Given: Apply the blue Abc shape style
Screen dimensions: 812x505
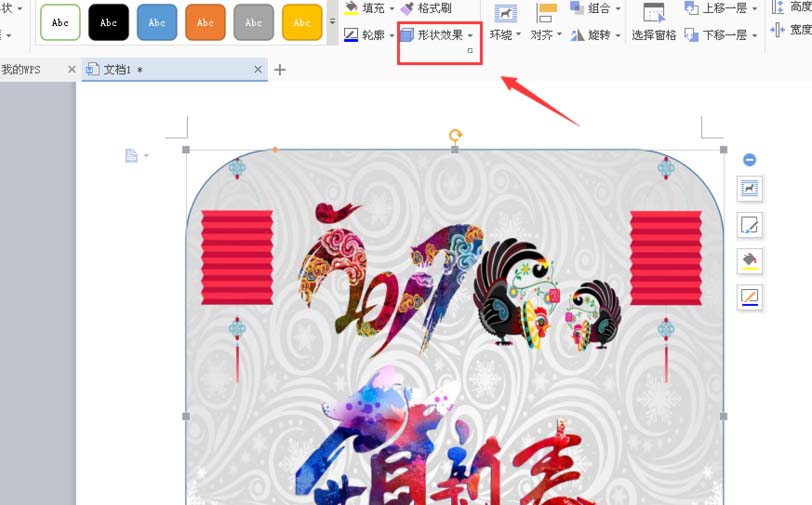Looking at the screenshot, I should 157,22.
